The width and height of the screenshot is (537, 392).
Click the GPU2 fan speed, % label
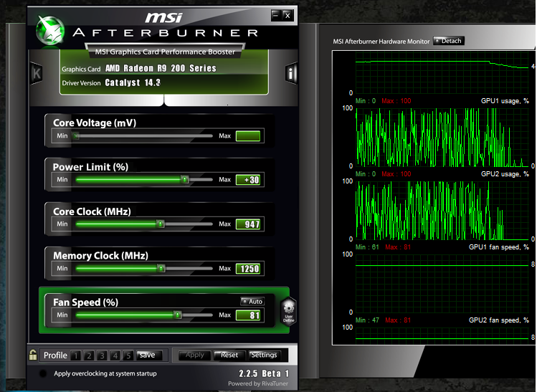pos(499,320)
